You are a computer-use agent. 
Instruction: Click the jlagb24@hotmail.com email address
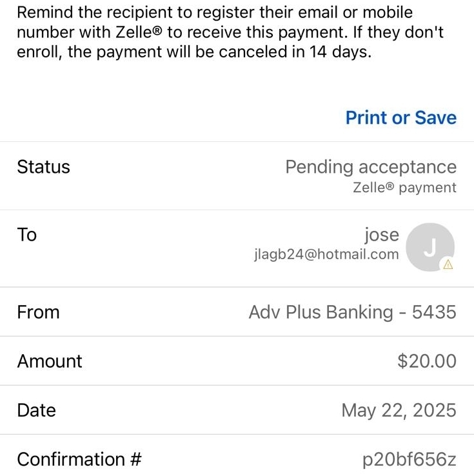[x=326, y=255]
